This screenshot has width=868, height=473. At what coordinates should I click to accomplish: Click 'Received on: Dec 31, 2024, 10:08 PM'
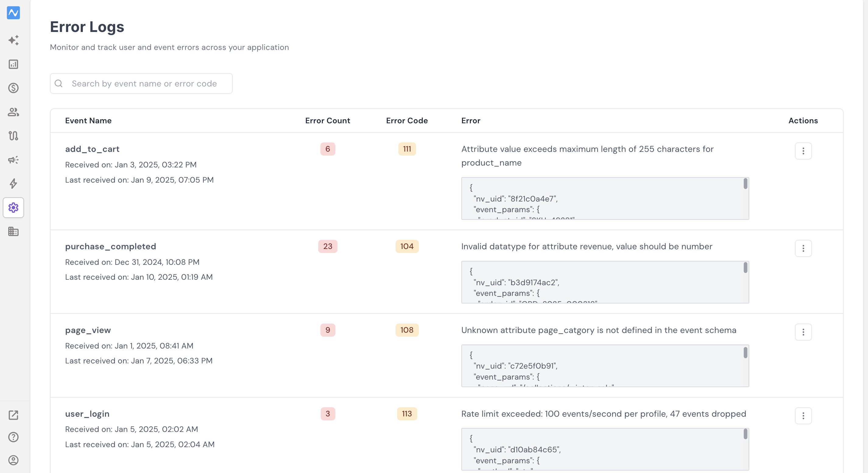(132, 262)
